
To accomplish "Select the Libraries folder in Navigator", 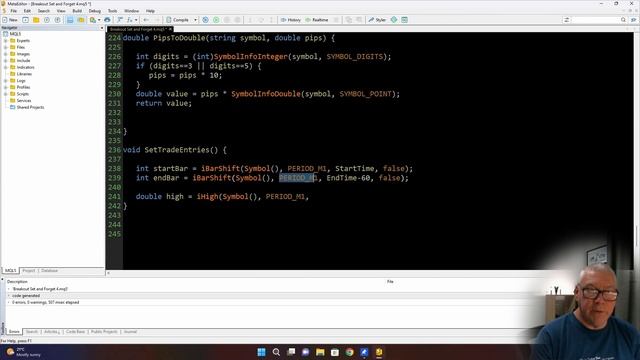I will click(x=24, y=74).
